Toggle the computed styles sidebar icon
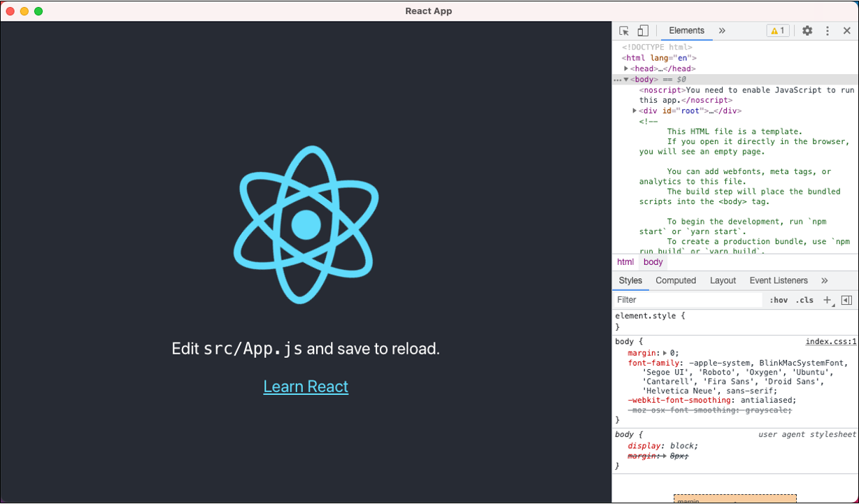Image resolution: width=859 pixels, height=504 pixels. (x=846, y=299)
